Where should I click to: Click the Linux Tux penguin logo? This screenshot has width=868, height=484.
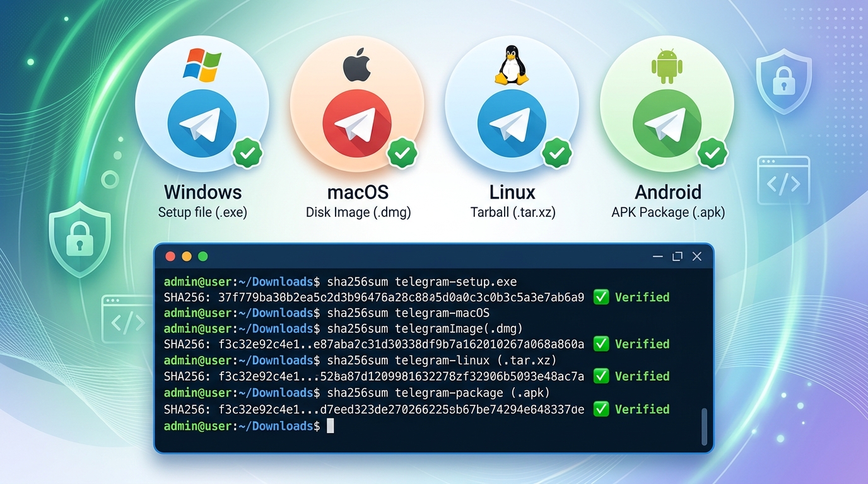(511, 65)
